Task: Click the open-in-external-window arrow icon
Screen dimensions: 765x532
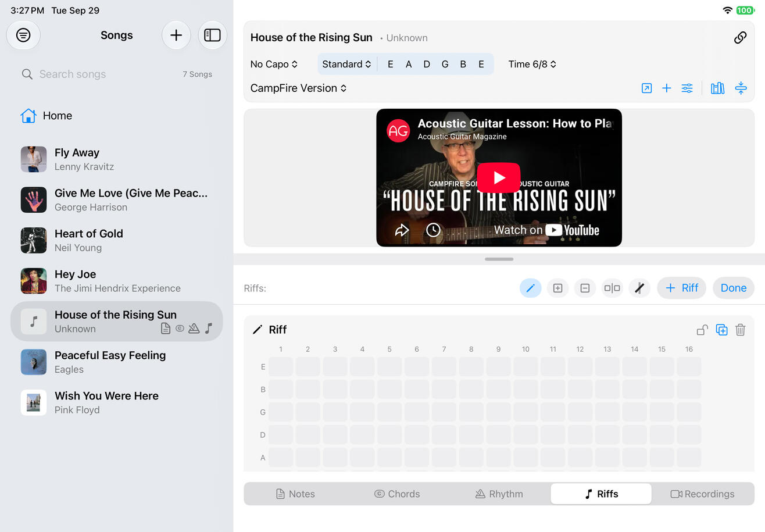Action: click(x=646, y=88)
